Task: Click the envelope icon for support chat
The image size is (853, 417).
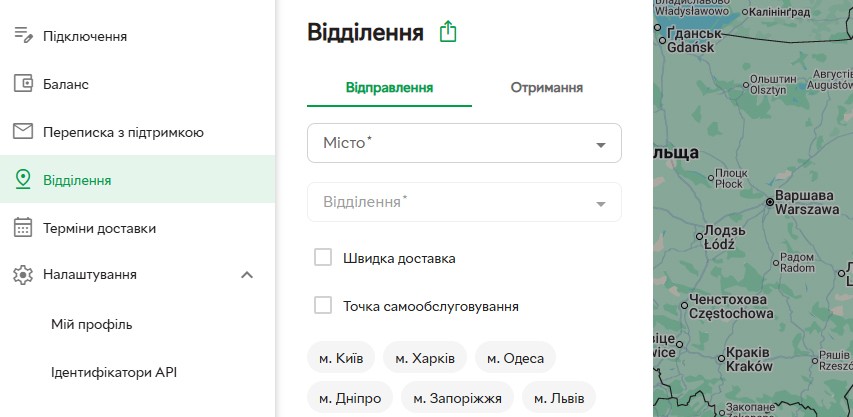Action: coord(23,132)
